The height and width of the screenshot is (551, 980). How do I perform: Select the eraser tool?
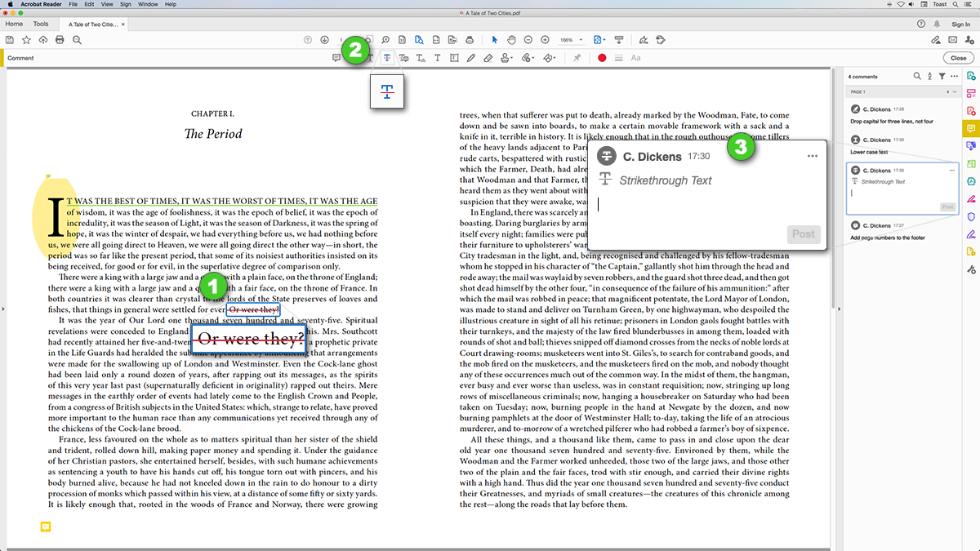pos(488,58)
